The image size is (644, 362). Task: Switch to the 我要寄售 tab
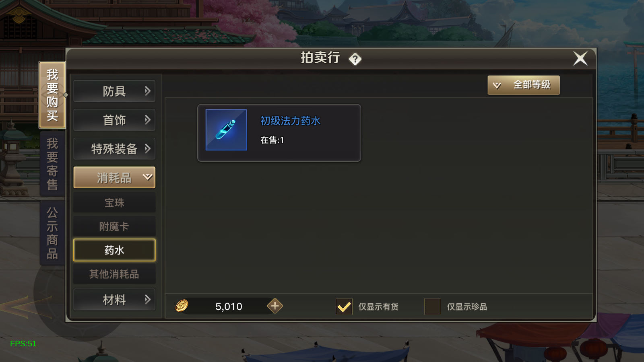(x=52, y=164)
